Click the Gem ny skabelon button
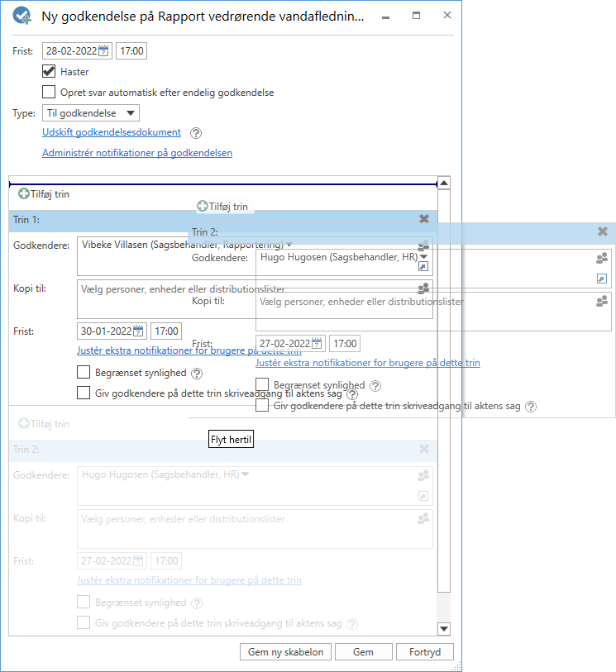The image size is (616, 672). (286, 652)
